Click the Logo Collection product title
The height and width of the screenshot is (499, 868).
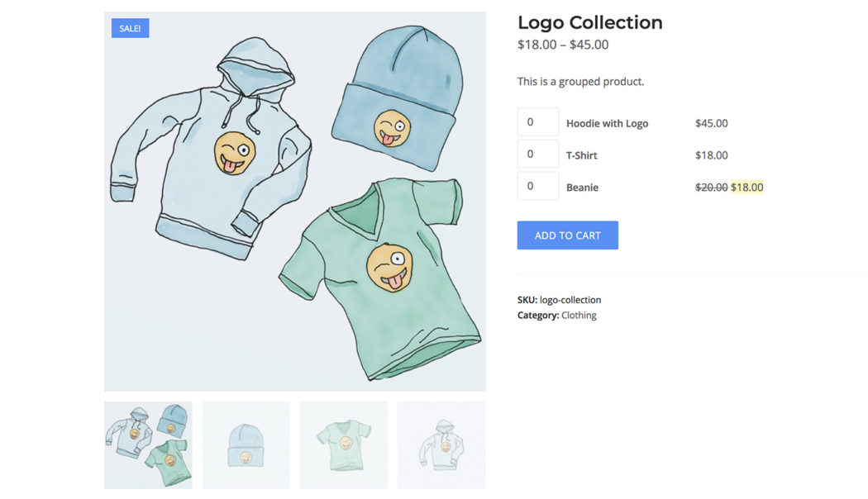(x=589, y=22)
